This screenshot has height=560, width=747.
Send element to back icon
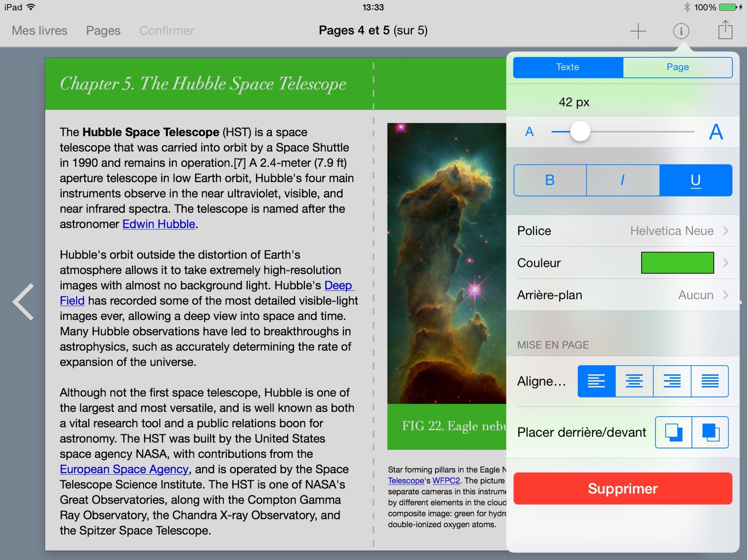[x=673, y=432]
